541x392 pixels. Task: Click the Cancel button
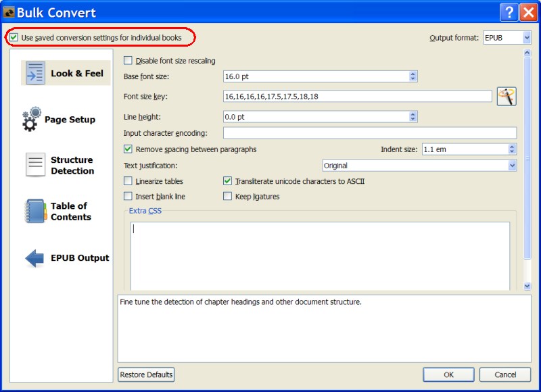505,374
